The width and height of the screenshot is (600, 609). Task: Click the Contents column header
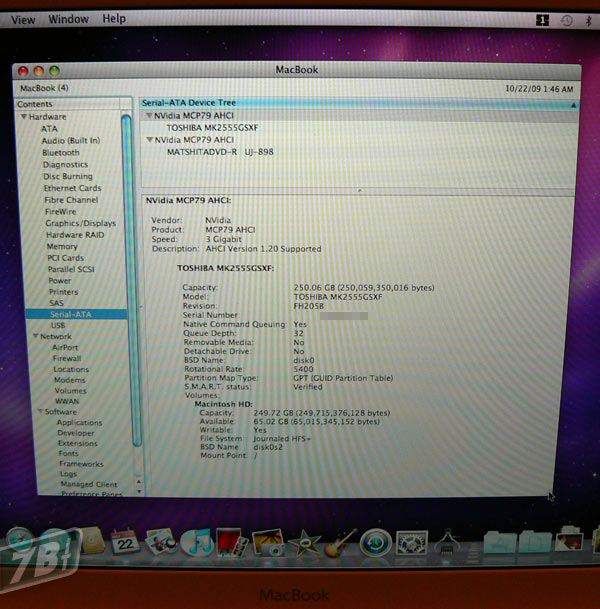pos(68,104)
